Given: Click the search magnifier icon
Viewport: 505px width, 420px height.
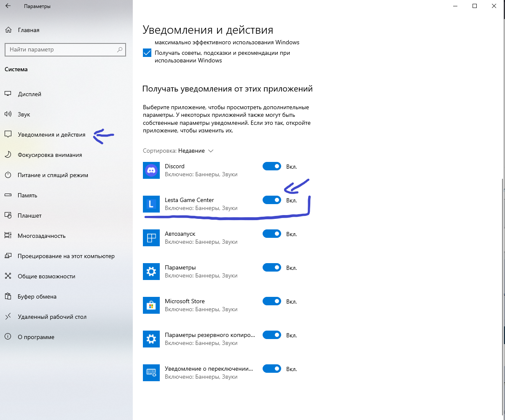Looking at the screenshot, I should 119,50.
